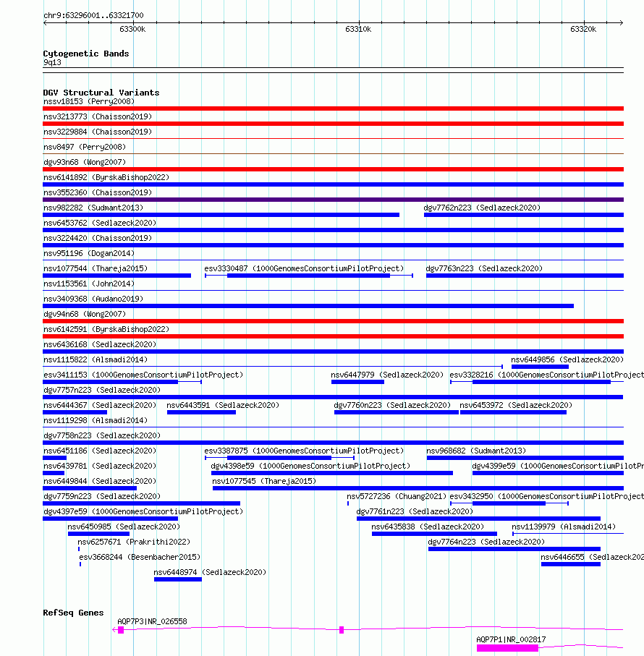Select the dgv4398e59 variant label
Viewport: 644px width, 656px height.
(310, 466)
